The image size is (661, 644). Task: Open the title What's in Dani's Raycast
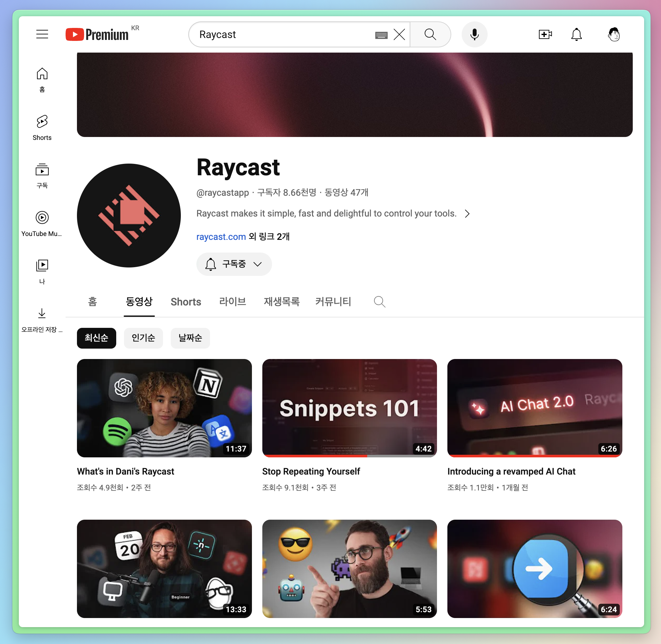click(x=126, y=472)
